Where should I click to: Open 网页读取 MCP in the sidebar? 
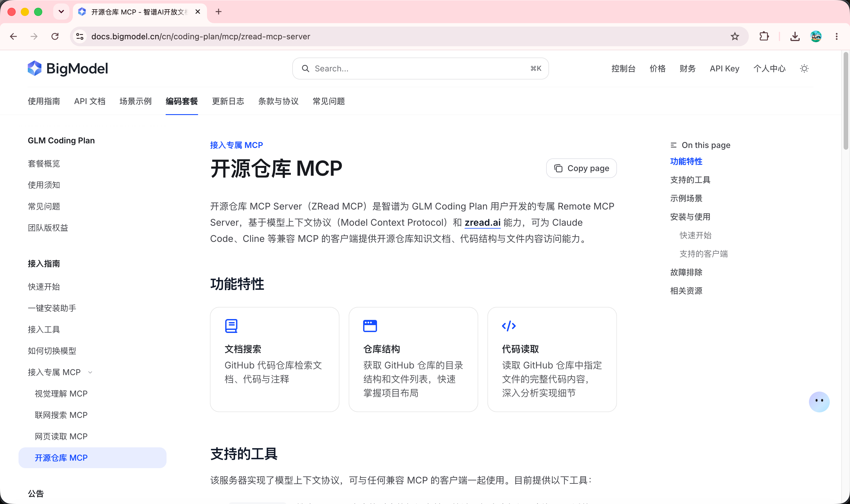[x=61, y=437]
